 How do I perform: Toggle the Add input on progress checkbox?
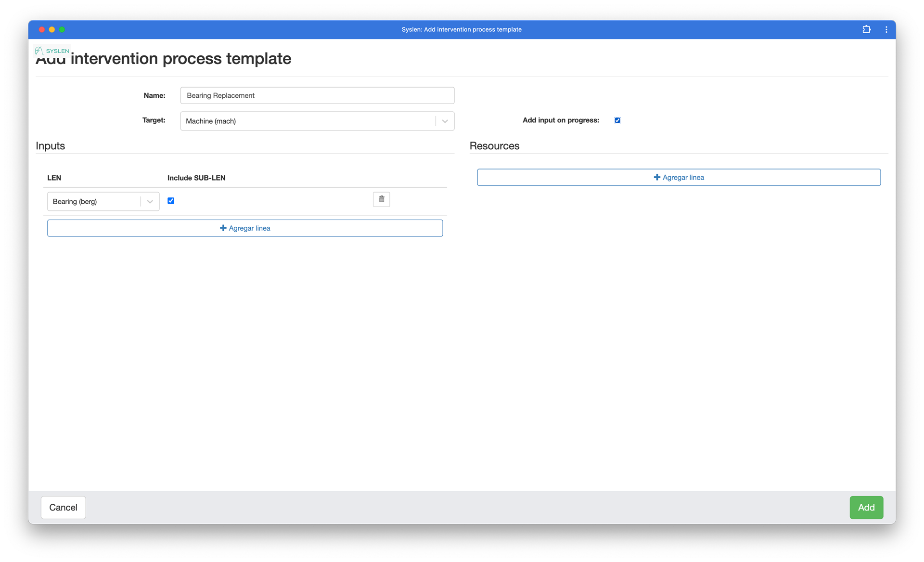point(617,120)
